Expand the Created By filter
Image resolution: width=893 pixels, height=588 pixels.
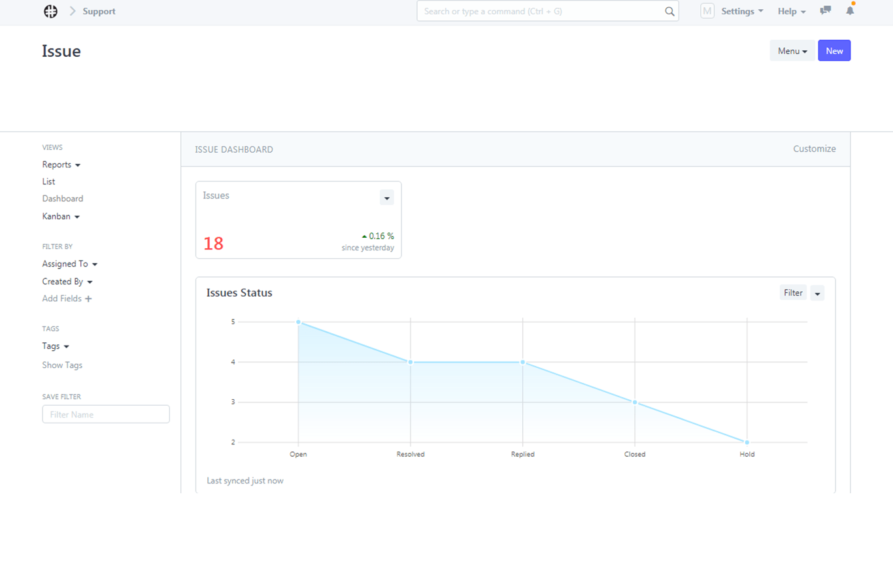pyautogui.click(x=67, y=282)
